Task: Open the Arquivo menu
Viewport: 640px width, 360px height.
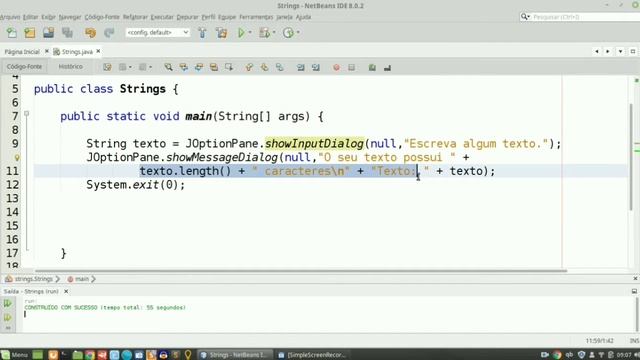Action: (x=10, y=17)
